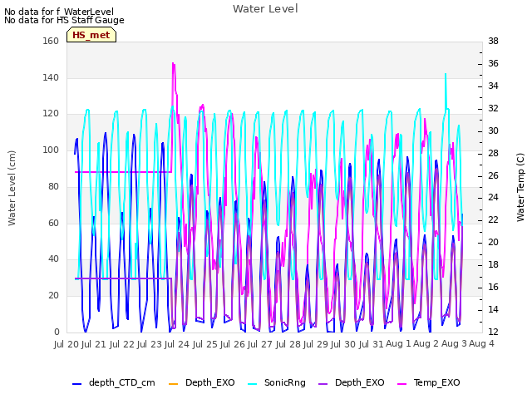The height and width of the screenshot is (399, 532).
Task: Click the 38 tick on right axis
Action: (x=493, y=41)
